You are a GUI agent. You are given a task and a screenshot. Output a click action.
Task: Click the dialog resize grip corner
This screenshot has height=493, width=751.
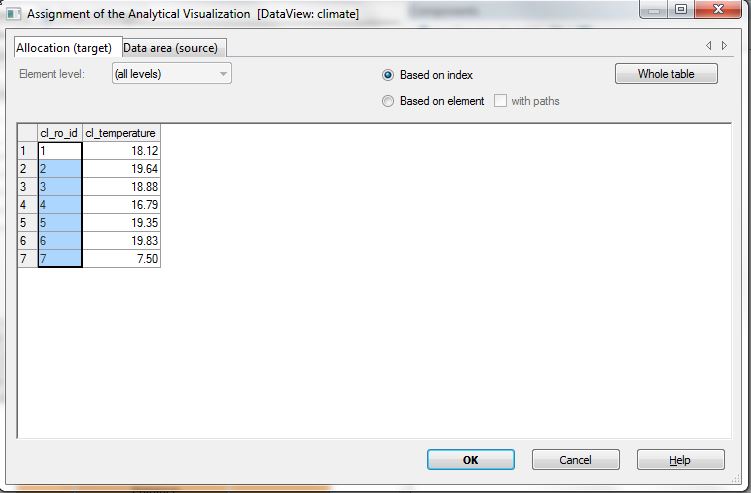pos(736,479)
